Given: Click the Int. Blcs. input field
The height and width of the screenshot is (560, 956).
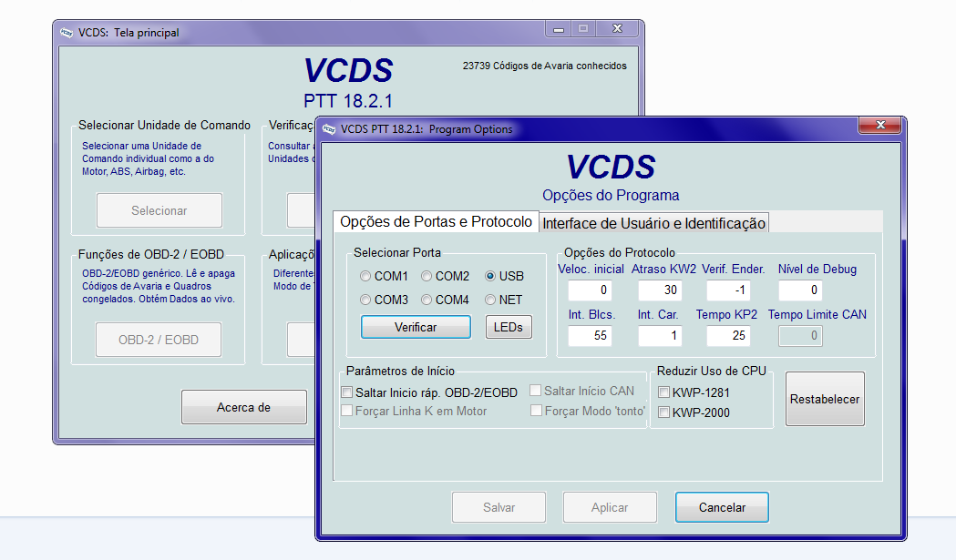Looking at the screenshot, I should tap(590, 336).
